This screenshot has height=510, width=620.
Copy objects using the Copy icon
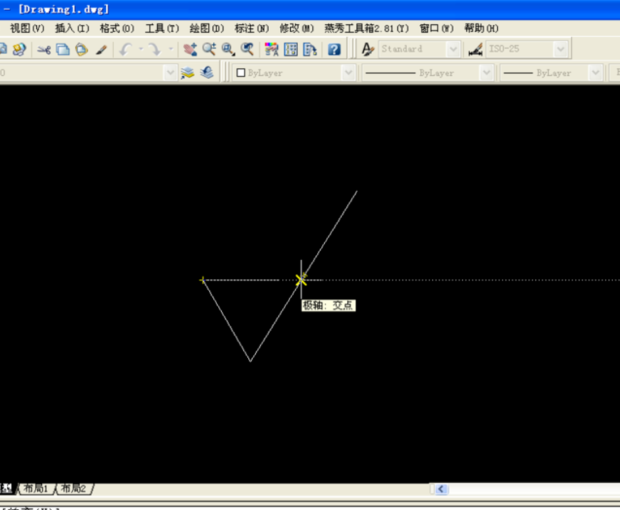(x=63, y=49)
